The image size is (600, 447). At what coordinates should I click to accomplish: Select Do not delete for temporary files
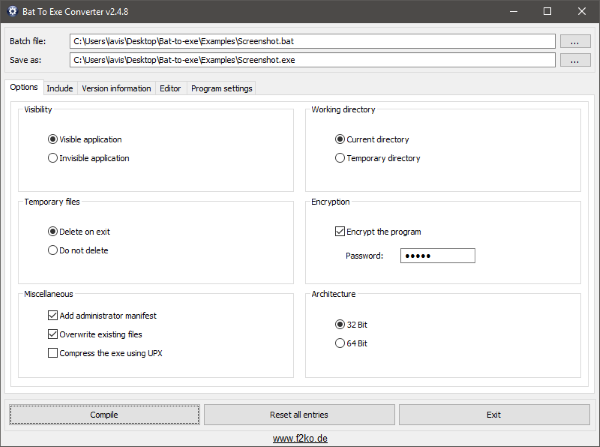(78, 250)
